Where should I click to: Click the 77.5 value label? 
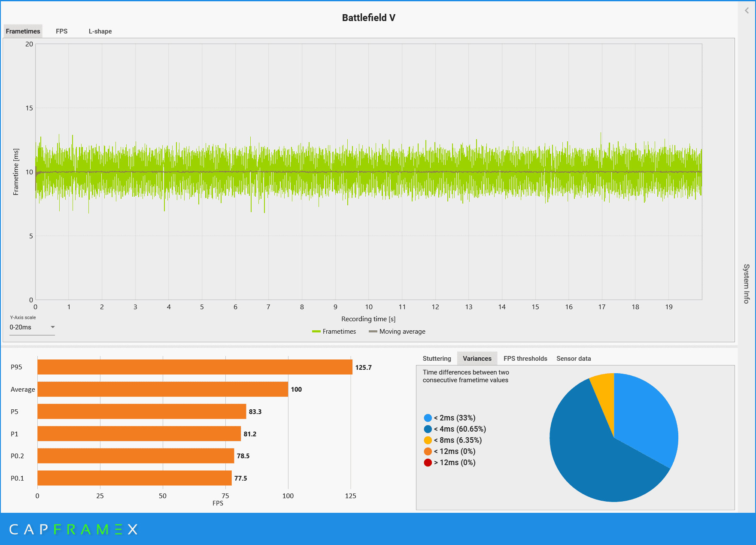click(240, 478)
